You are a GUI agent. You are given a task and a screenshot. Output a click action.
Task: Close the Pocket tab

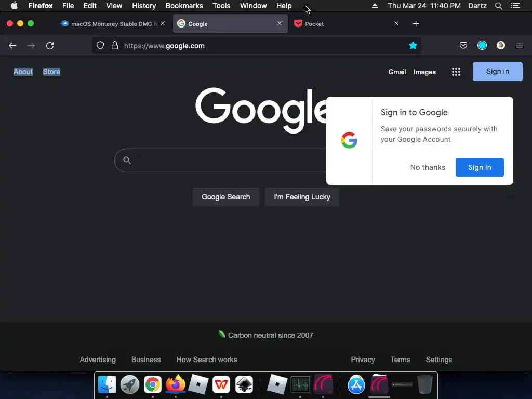pos(396,23)
